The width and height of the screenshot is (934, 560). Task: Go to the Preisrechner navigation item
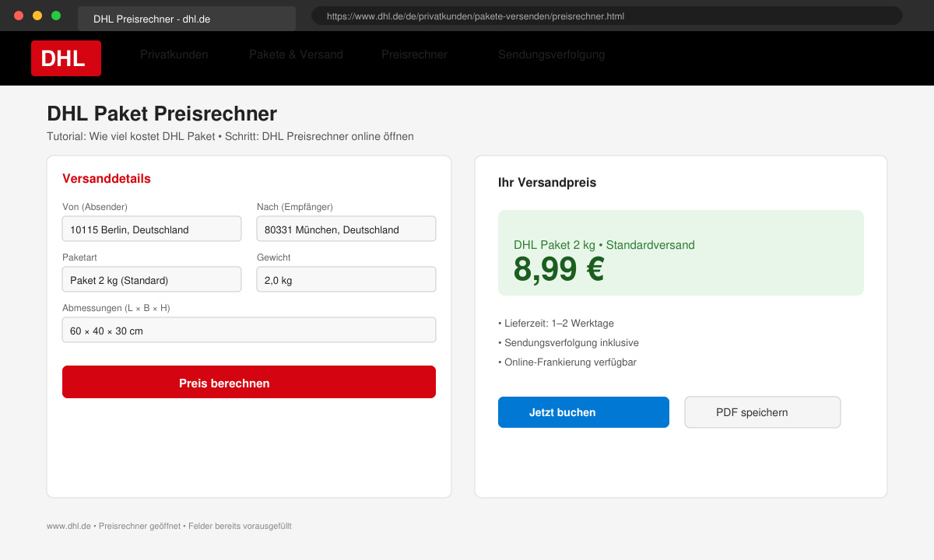pyautogui.click(x=414, y=54)
